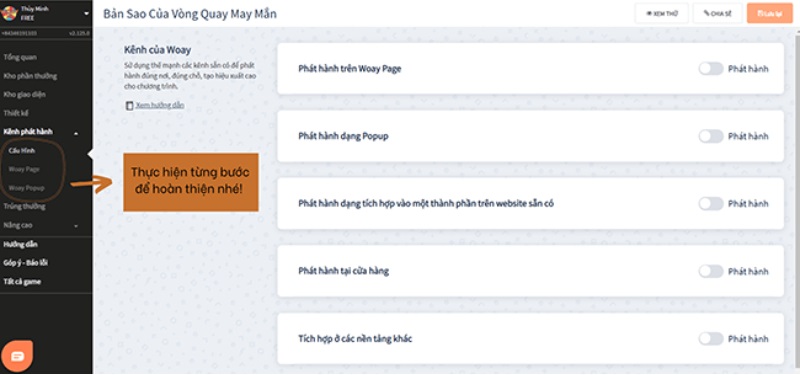Viewport: 800px width, 375px height.
Task: Select the Woay Page submenu item
Action: click(24, 169)
